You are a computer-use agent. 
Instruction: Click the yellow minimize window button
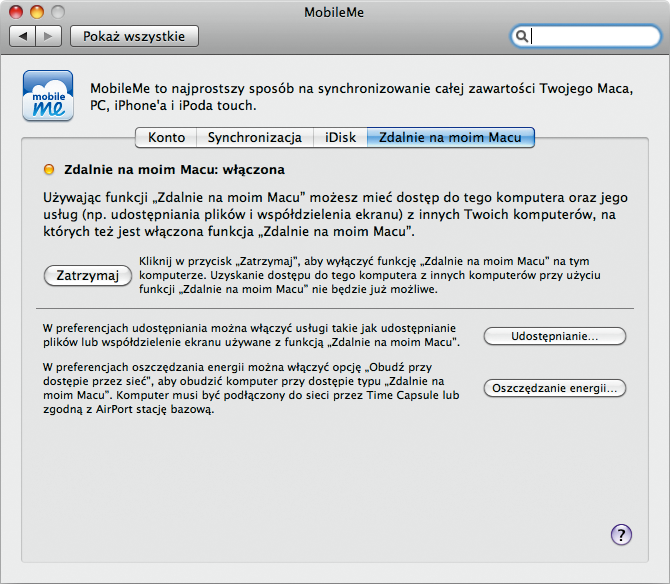coord(37,12)
